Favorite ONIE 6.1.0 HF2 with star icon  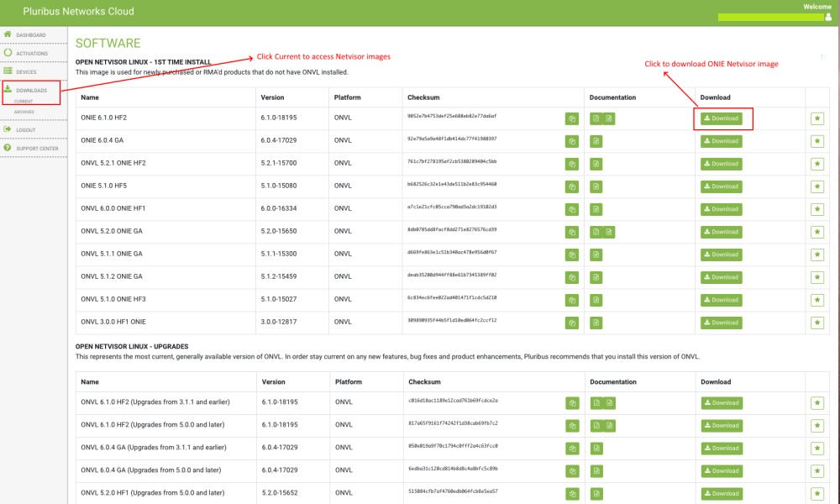click(x=817, y=118)
